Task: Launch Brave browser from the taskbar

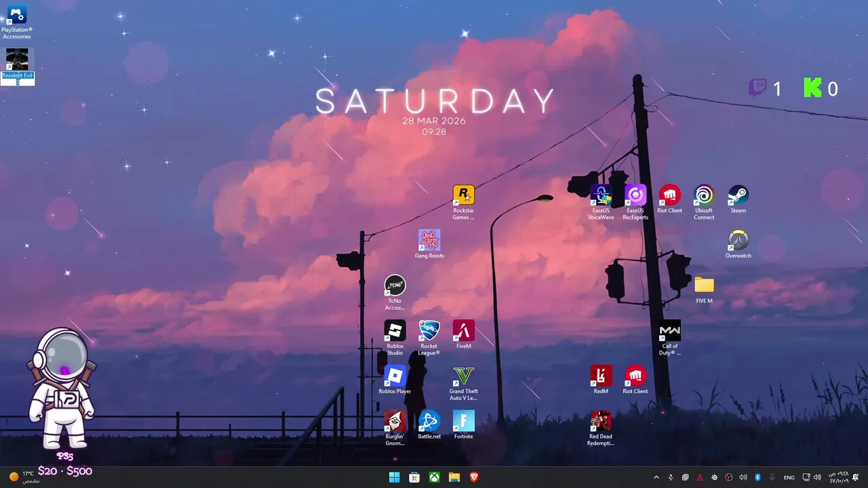Action: [x=474, y=477]
